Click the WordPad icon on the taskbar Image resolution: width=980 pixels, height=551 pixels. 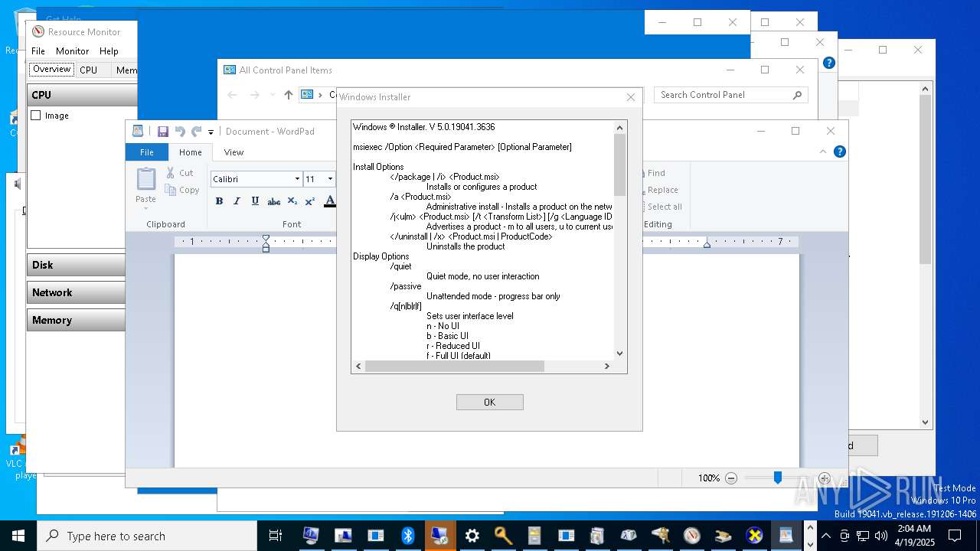[x=786, y=536]
